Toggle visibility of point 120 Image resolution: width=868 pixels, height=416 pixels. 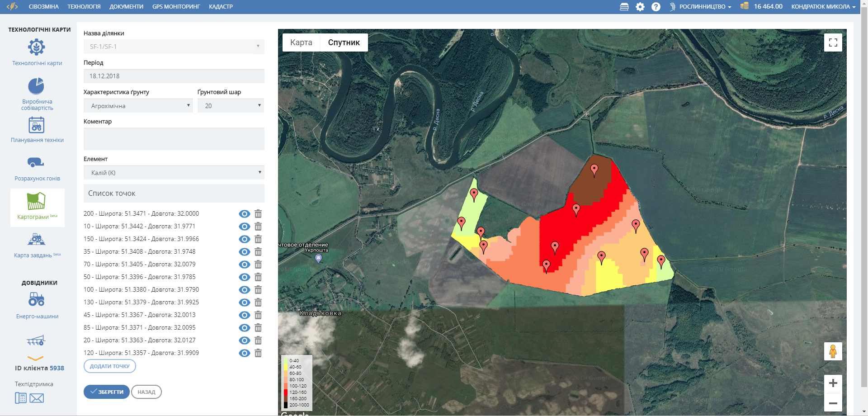(x=244, y=353)
